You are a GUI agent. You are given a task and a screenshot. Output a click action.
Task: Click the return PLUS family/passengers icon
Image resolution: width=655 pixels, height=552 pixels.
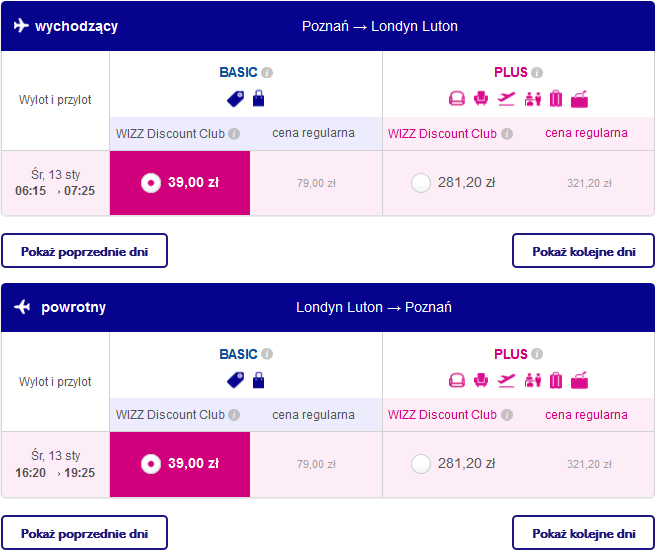tap(531, 380)
